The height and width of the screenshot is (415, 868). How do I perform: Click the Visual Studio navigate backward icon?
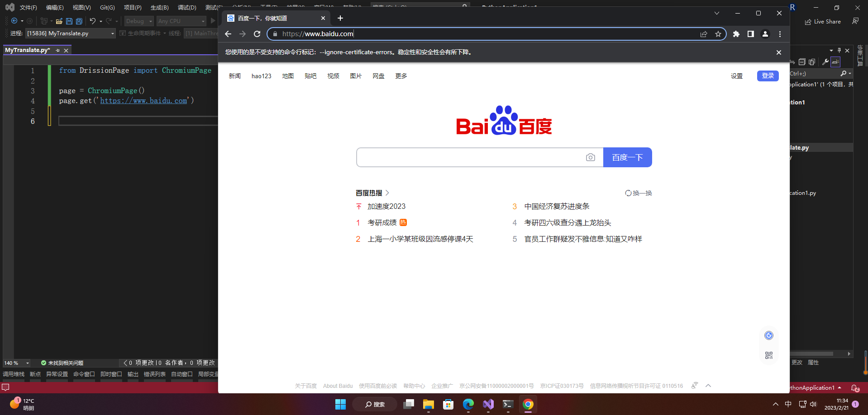coord(14,21)
